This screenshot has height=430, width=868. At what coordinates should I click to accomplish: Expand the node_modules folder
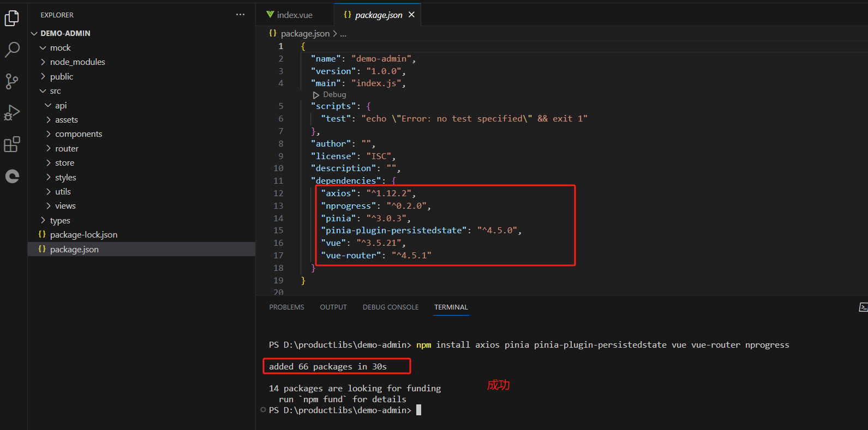click(x=43, y=62)
